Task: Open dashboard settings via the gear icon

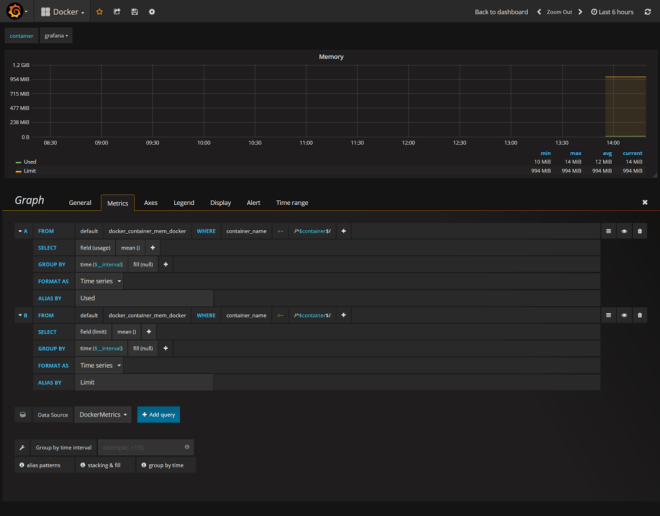Action: click(152, 12)
